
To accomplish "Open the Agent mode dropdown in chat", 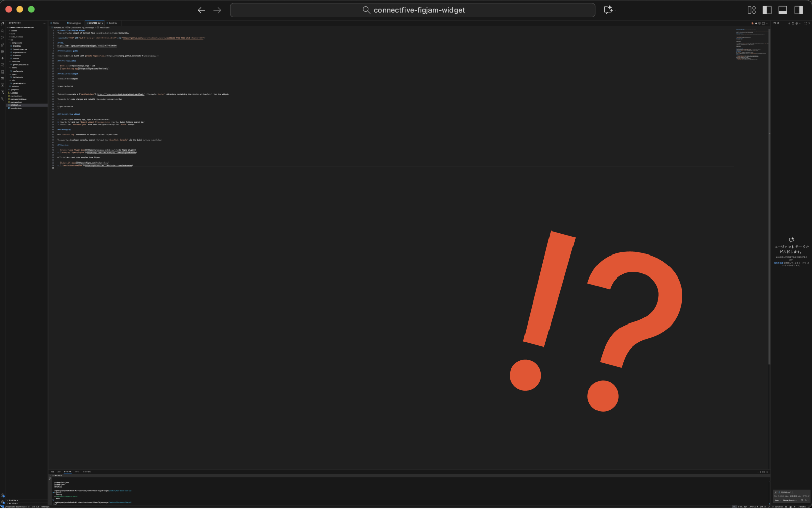I will [x=777, y=500].
